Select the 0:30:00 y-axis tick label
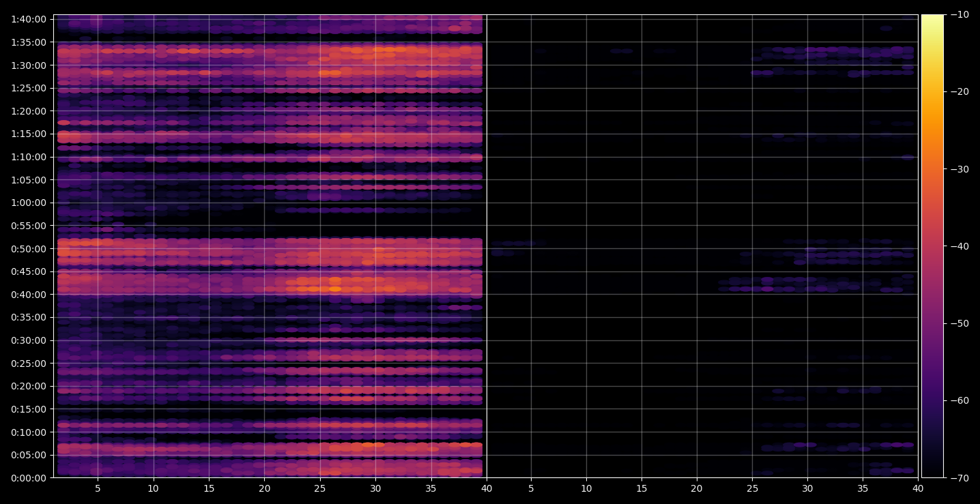 click(29, 340)
